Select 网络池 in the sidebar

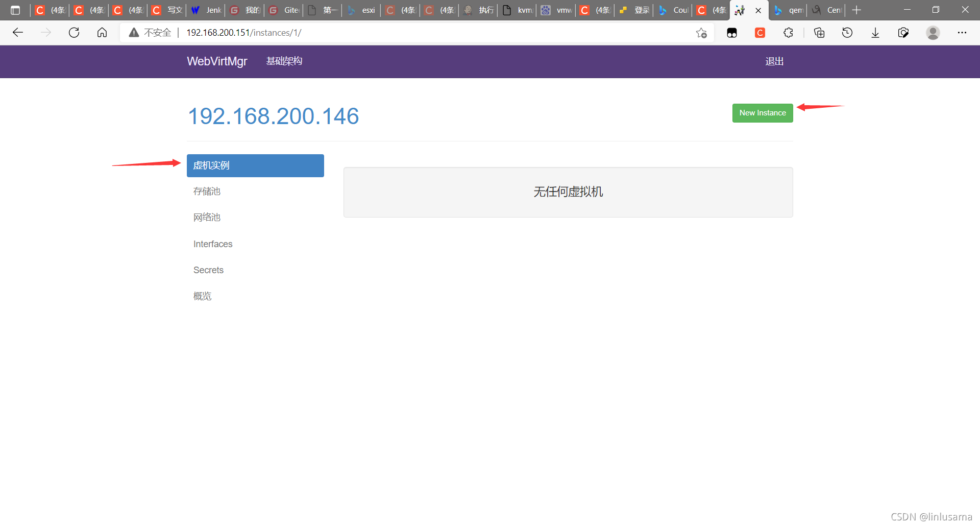255,218
